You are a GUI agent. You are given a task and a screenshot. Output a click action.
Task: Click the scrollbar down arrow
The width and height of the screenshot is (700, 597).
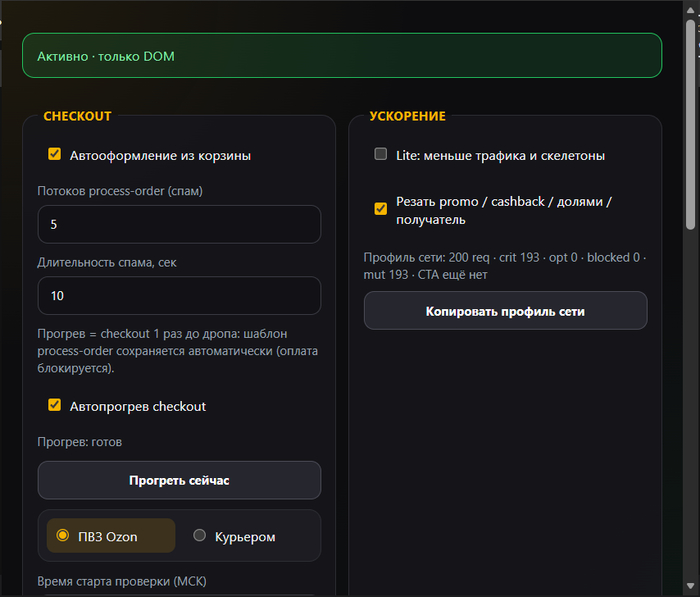click(x=691, y=585)
